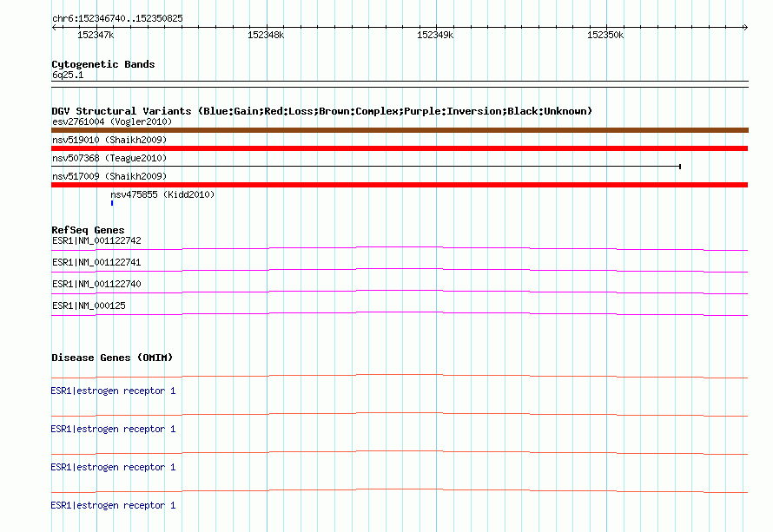Select the RefSeq Genes track title
773x532 pixels.
coord(88,230)
